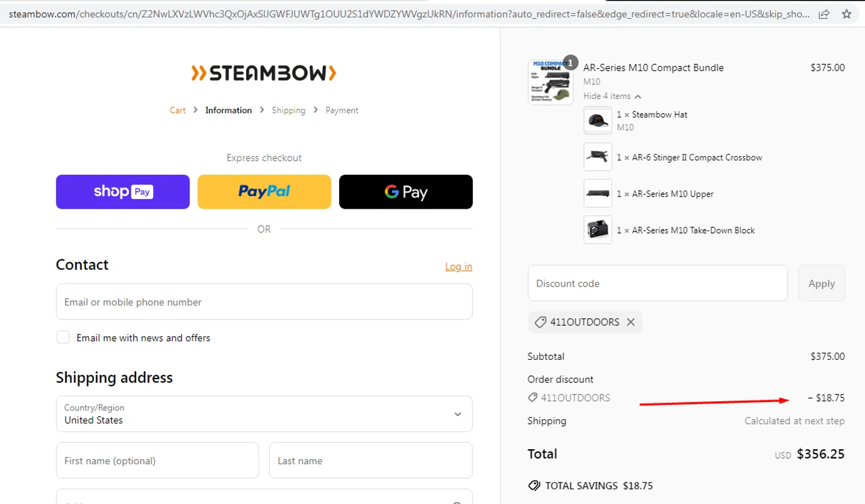
Task: Click the Log in link
Action: (458, 266)
